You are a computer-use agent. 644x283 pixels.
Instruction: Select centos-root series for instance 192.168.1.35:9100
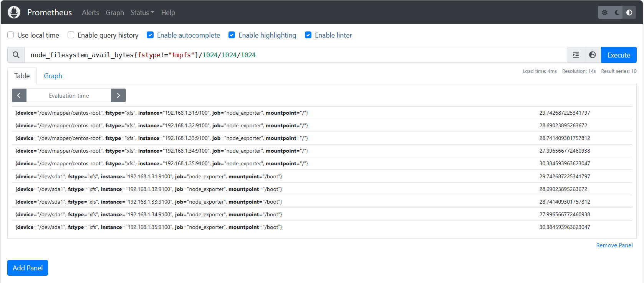tap(162, 163)
